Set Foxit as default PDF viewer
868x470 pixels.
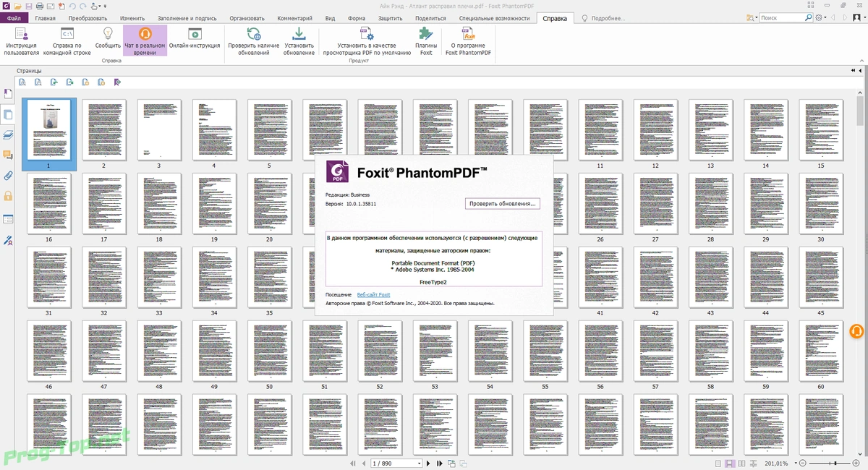click(x=367, y=41)
